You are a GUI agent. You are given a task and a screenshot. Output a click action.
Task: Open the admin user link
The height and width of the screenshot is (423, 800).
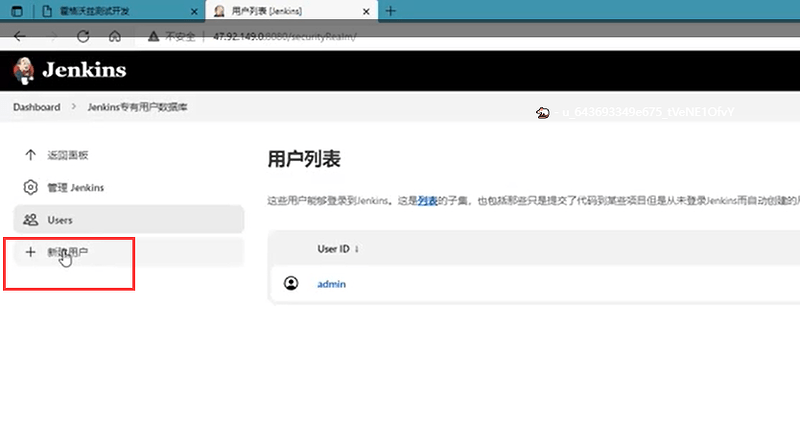coord(332,284)
